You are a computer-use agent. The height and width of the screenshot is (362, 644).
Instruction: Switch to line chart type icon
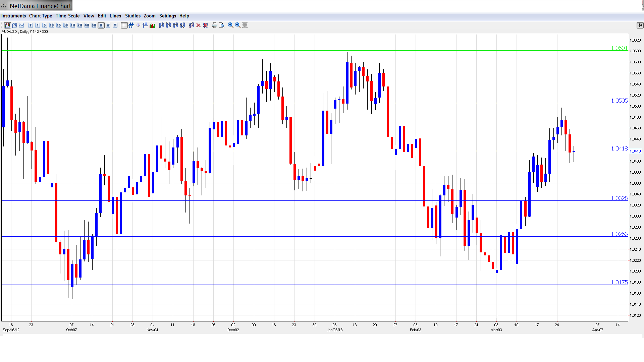(21, 25)
